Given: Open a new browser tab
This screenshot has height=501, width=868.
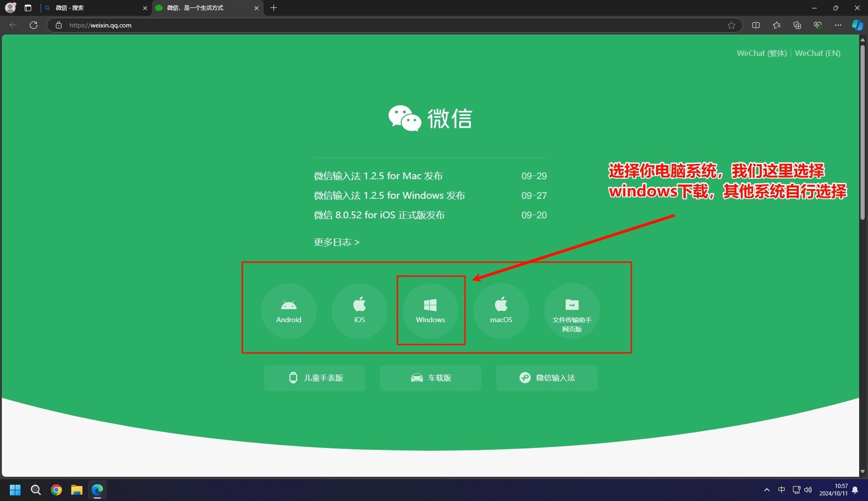Looking at the screenshot, I should 273,8.
